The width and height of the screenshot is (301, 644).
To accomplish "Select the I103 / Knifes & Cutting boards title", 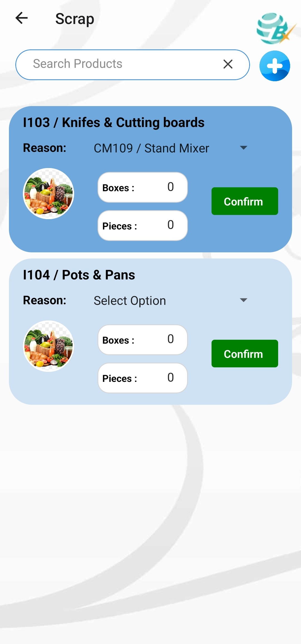I will click(114, 123).
